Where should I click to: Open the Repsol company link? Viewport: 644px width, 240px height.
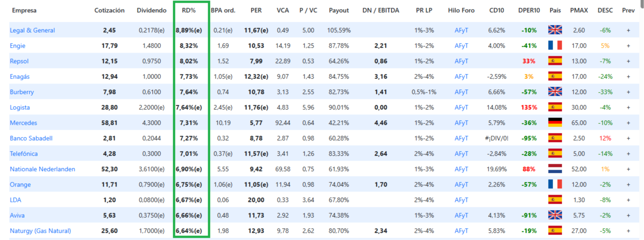tap(19, 61)
